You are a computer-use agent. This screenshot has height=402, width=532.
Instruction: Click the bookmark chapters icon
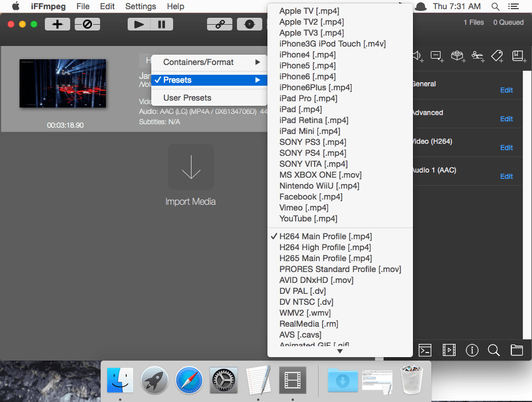(x=518, y=56)
